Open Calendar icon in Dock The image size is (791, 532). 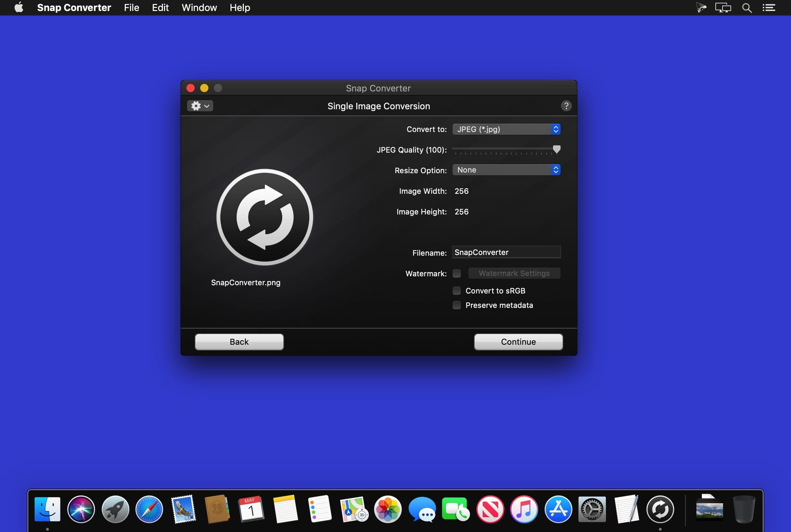click(251, 509)
